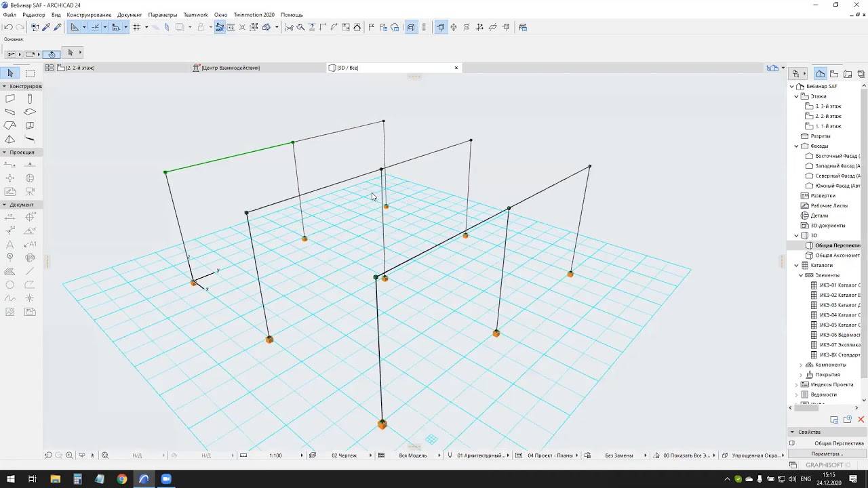Select 1. 1-й этаж in navigator
The width and height of the screenshot is (868, 488).
pyautogui.click(x=828, y=126)
